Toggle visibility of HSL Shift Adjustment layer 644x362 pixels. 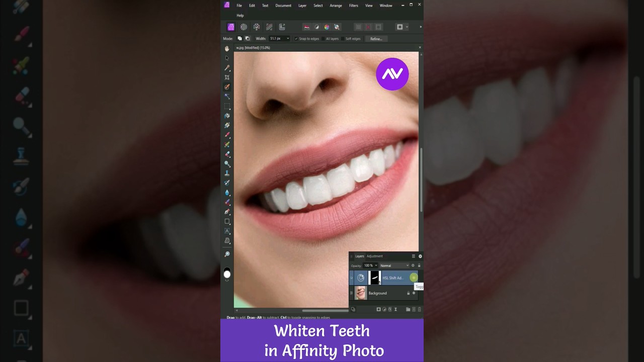414,278
